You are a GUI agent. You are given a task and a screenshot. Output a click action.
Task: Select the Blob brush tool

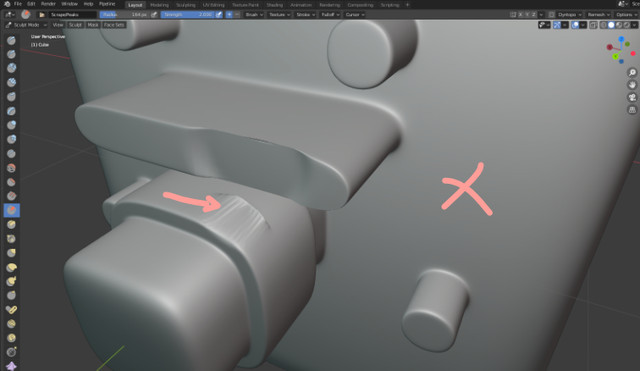coord(11,139)
